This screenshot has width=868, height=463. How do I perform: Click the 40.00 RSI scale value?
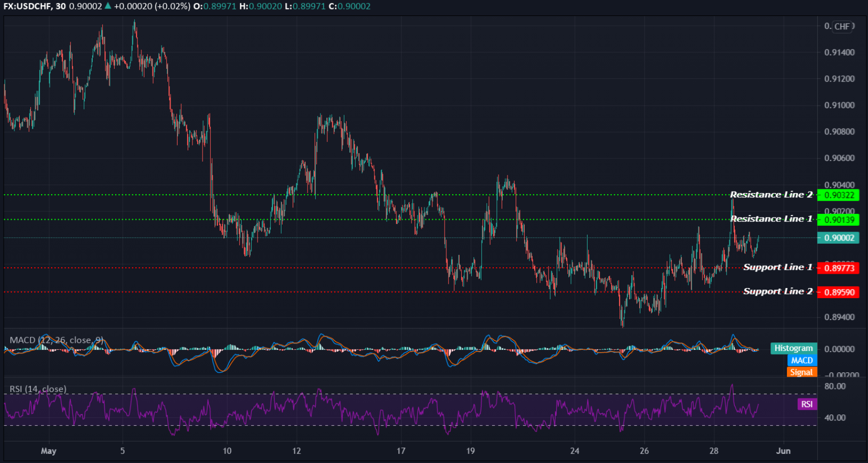pyautogui.click(x=835, y=418)
